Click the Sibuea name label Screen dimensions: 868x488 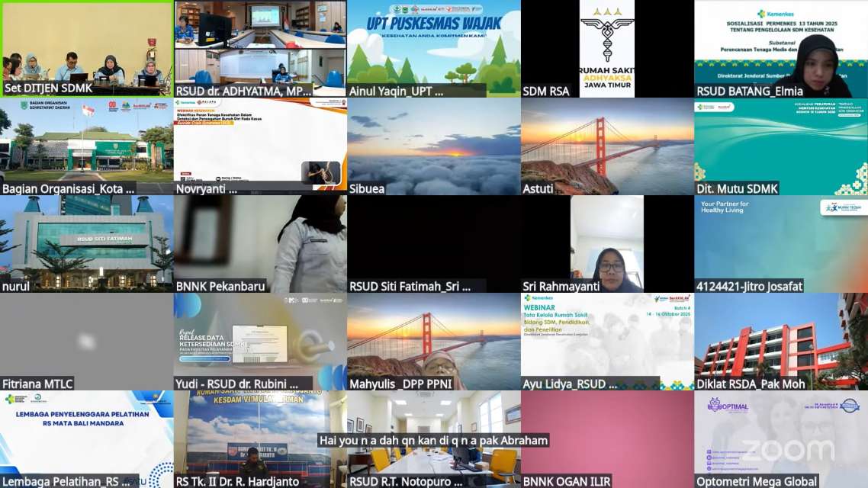pyautogui.click(x=367, y=188)
